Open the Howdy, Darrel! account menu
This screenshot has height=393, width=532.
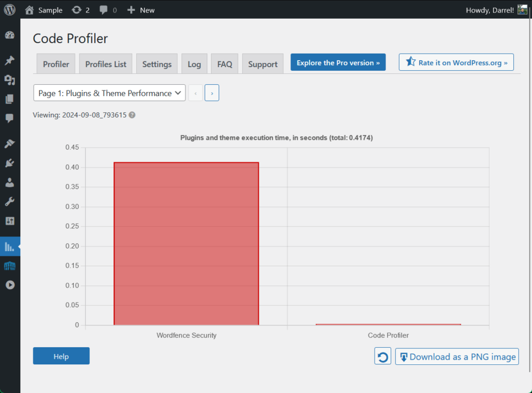click(x=496, y=10)
